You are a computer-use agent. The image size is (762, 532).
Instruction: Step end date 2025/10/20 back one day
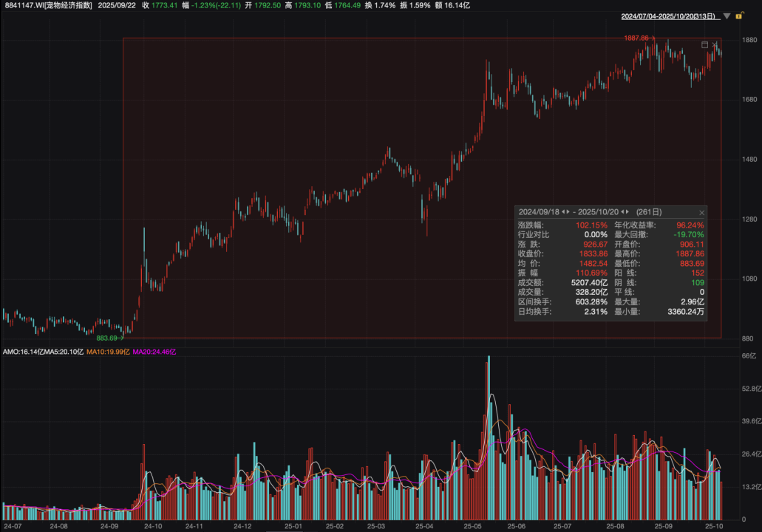622,212
